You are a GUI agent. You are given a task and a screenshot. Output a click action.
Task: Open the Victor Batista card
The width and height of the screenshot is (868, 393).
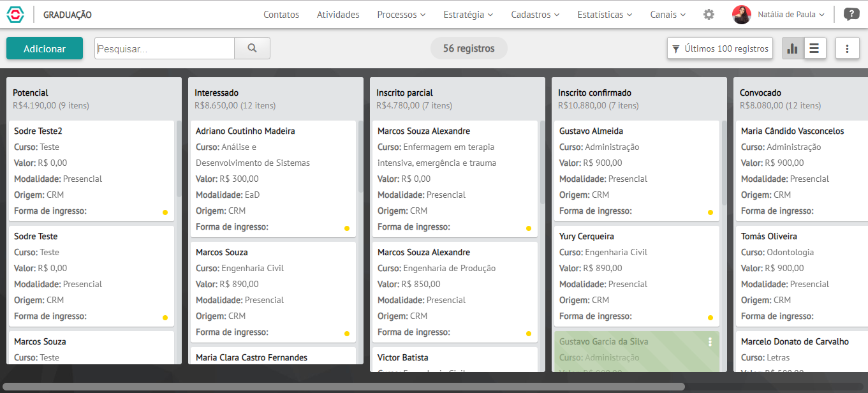455,359
